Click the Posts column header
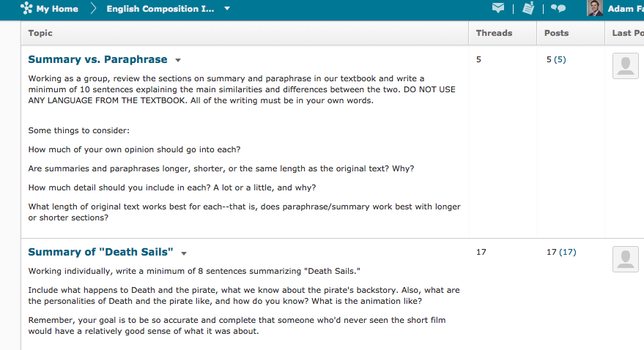Image resolution: width=644 pixels, height=350 pixels. [x=556, y=33]
